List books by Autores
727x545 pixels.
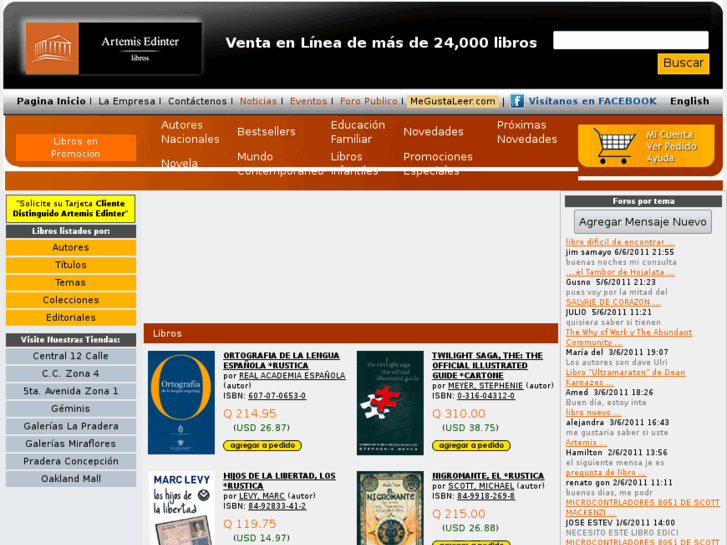[x=70, y=248]
